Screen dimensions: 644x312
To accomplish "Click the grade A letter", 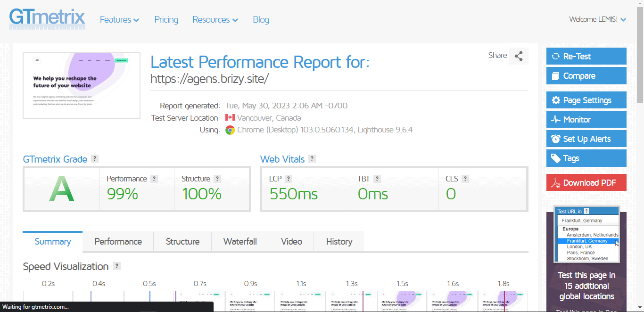I will [62, 189].
